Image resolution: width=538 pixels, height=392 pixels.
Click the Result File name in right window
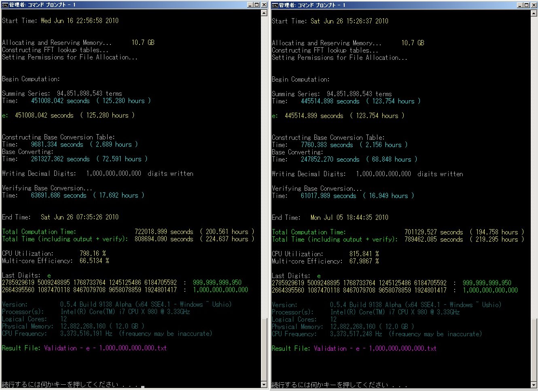375,348
